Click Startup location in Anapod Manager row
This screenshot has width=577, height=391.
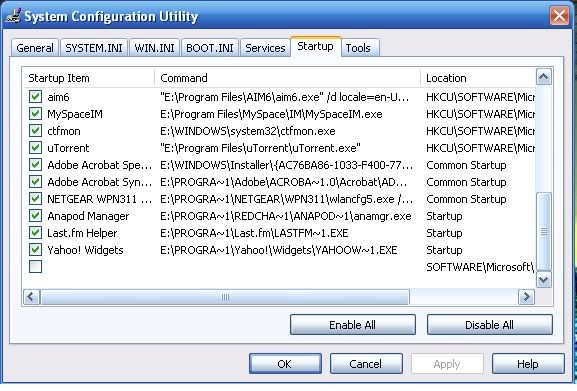[x=444, y=216]
